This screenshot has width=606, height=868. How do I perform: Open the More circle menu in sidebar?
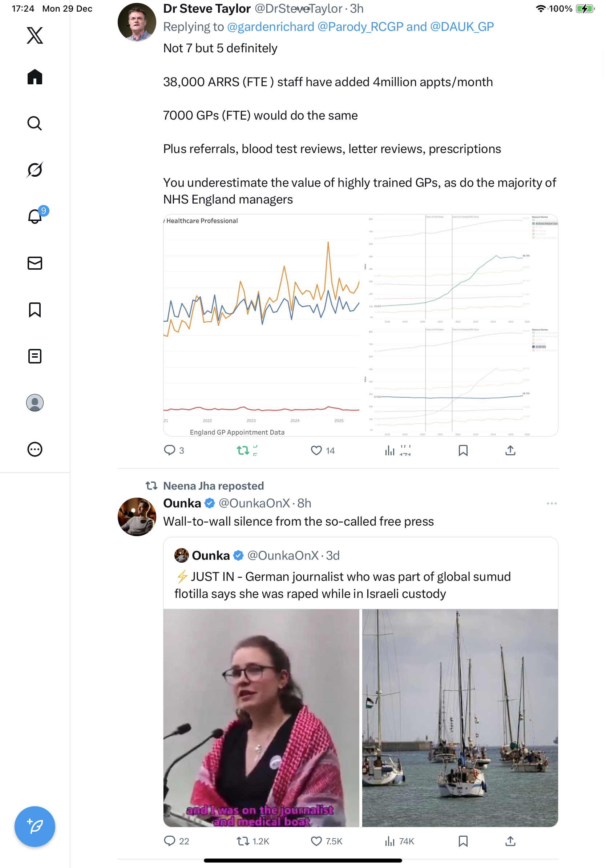click(x=35, y=449)
